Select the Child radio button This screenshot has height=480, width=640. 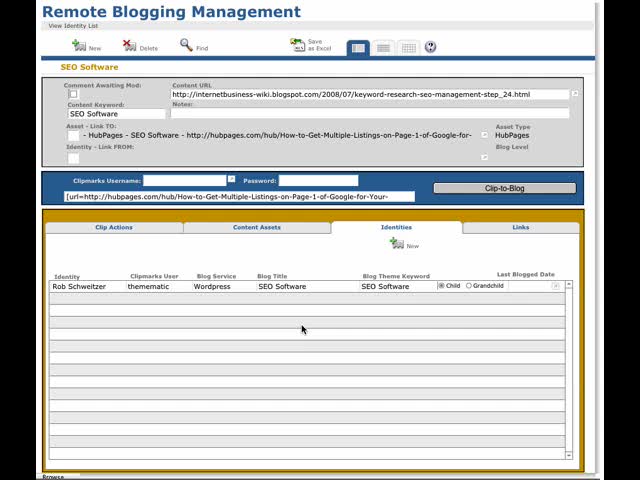coord(441,286)
